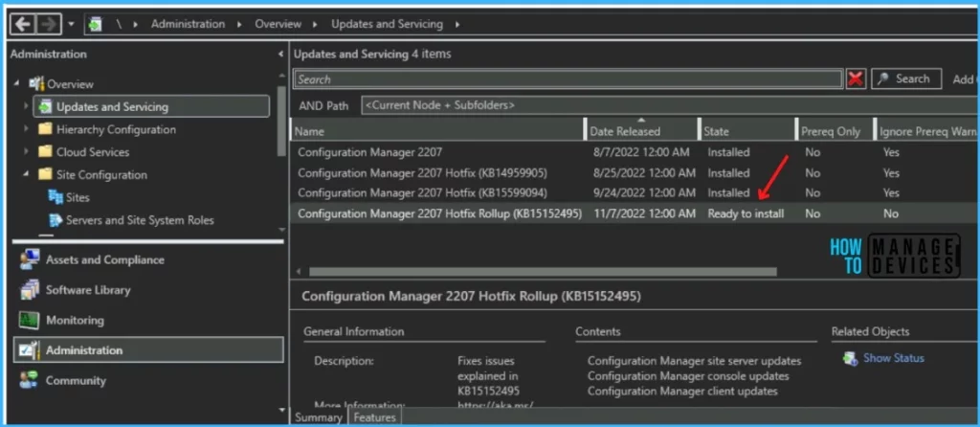Select the Hotfix KB15599094 row
980x427 pixels.
tap(635, 193)
